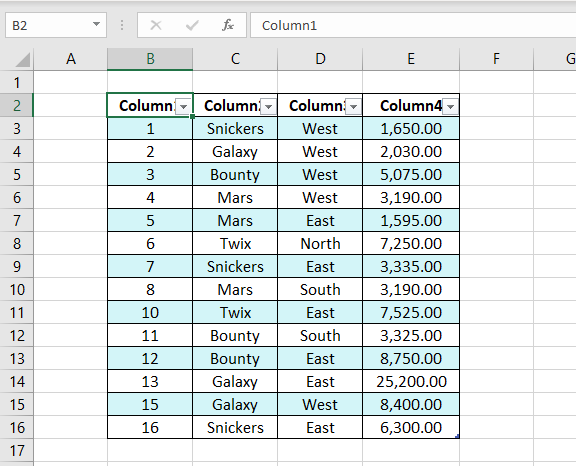The height and width of the screenshot is (466, 576).
Task: Select the 7,525.00 value cell
Action: [411, 313]
